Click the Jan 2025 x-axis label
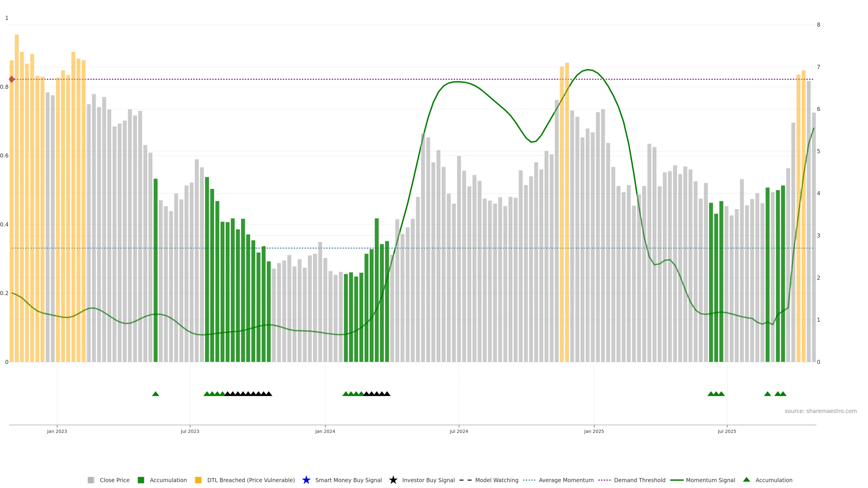 click(x=594, y=432)
